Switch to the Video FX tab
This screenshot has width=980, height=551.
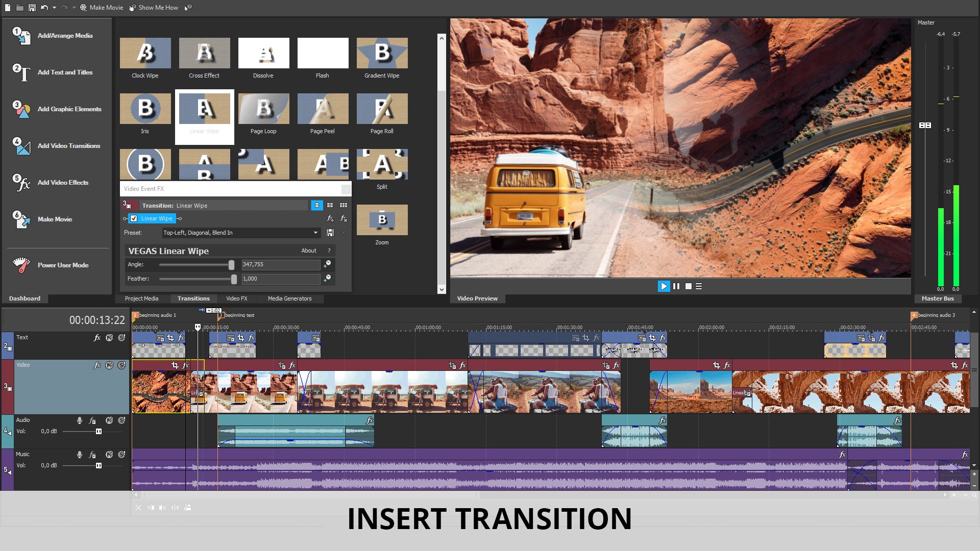click(237, 298)
